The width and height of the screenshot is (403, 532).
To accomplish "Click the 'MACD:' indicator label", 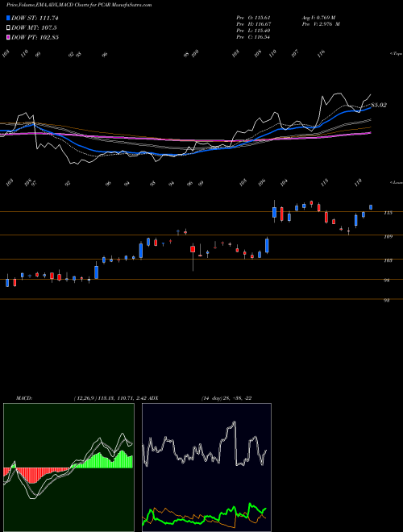I will click(23, 398).
